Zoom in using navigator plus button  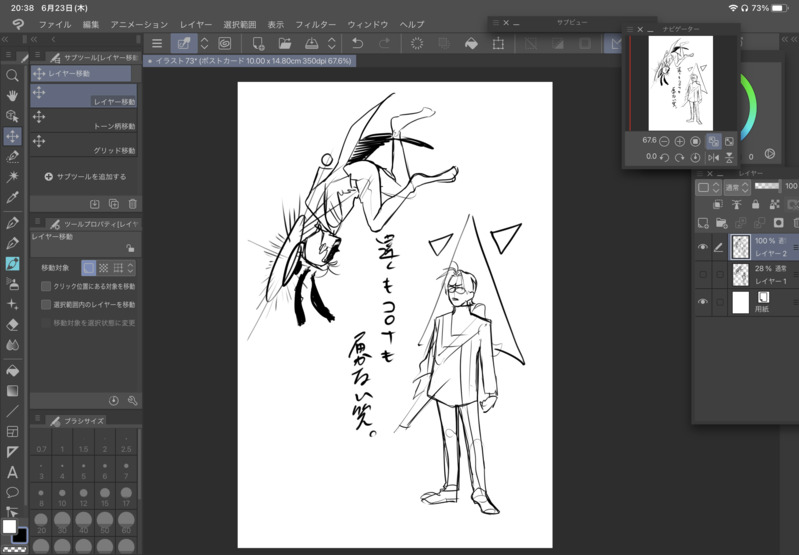(680, 142)
